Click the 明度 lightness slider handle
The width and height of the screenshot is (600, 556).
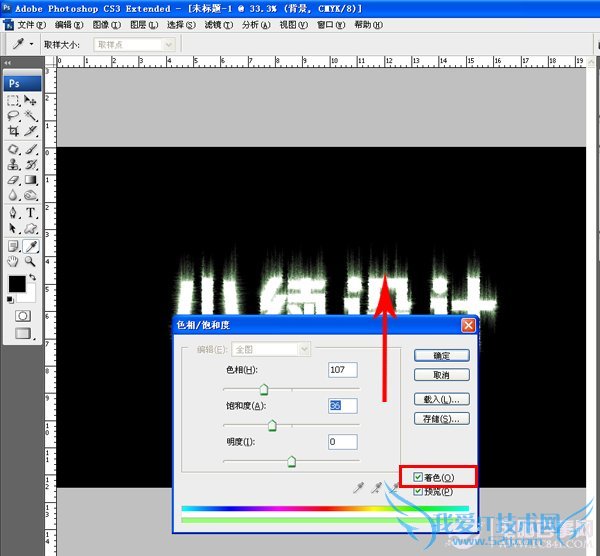click(x=292, y=461)
